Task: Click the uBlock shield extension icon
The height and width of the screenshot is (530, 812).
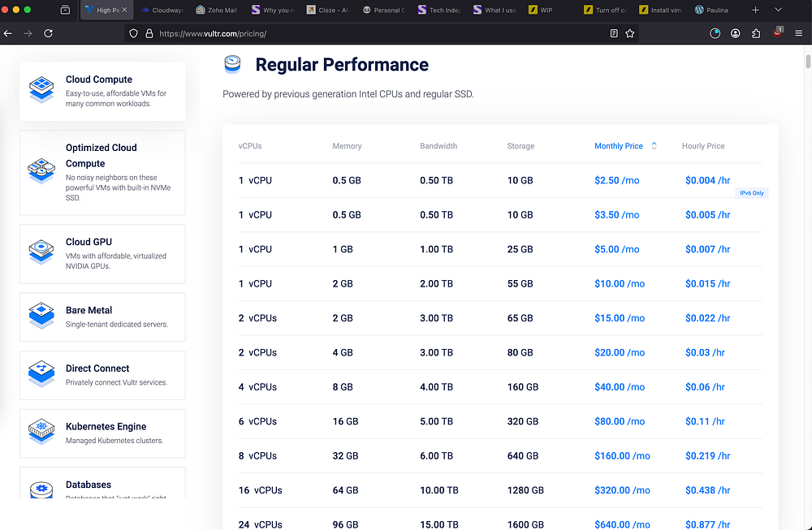Action: coord(777,32)
